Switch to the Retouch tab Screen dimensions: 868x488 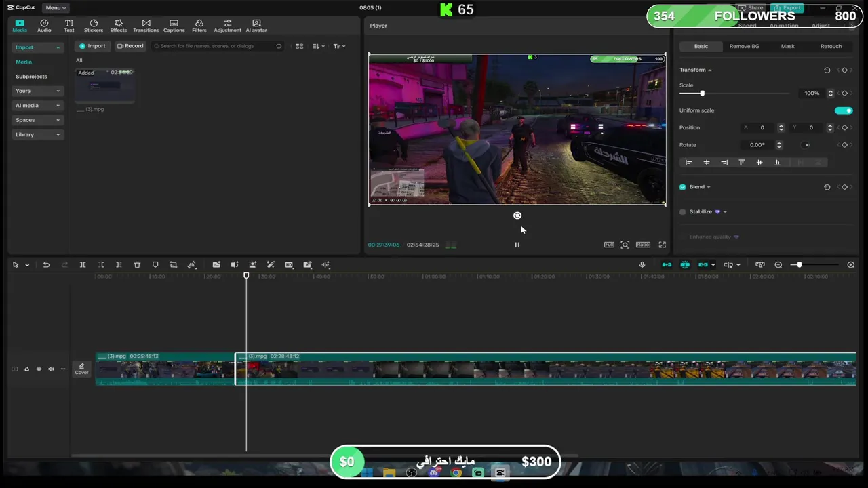tap(831, 46)
